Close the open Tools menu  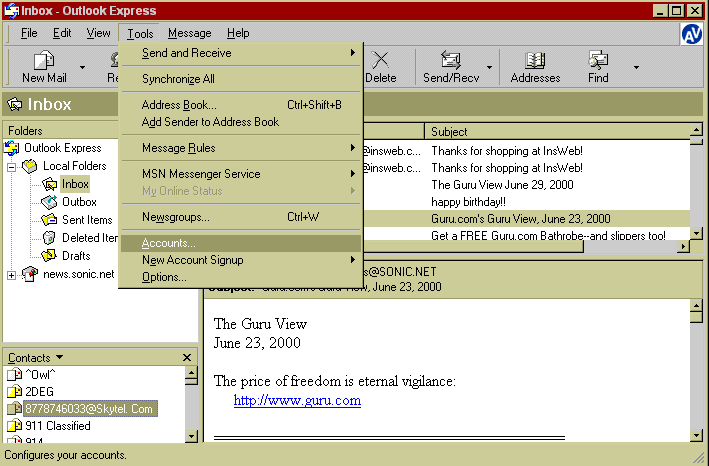coord(140,34)
